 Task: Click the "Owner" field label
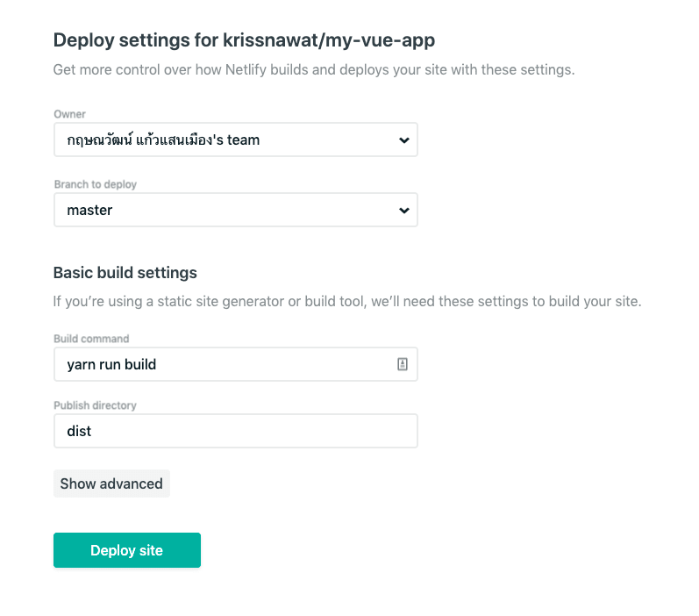point(69,114)
